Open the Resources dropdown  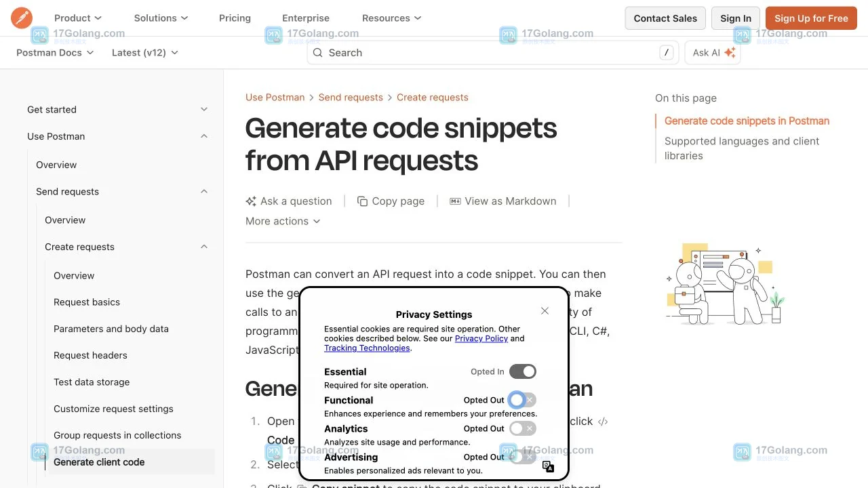[392, 18]
